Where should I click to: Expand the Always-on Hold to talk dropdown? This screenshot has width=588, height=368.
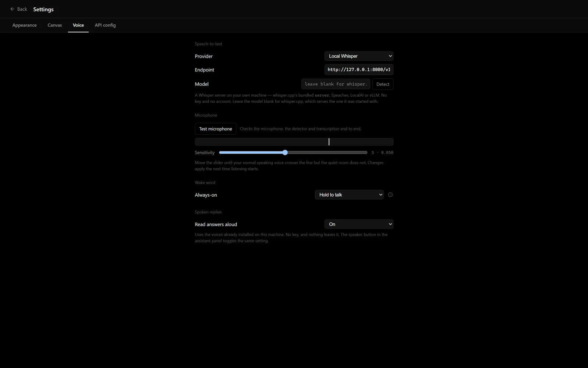349,195
